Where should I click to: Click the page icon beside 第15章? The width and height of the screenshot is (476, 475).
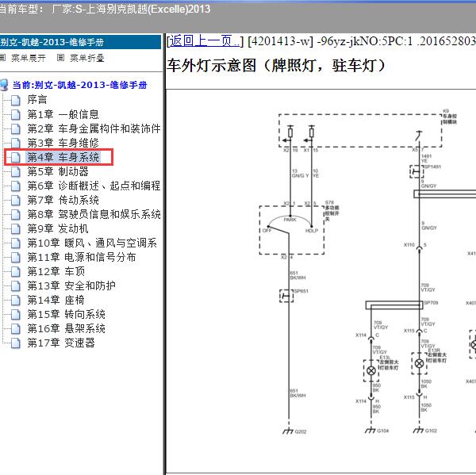click(x=16, y=315)
